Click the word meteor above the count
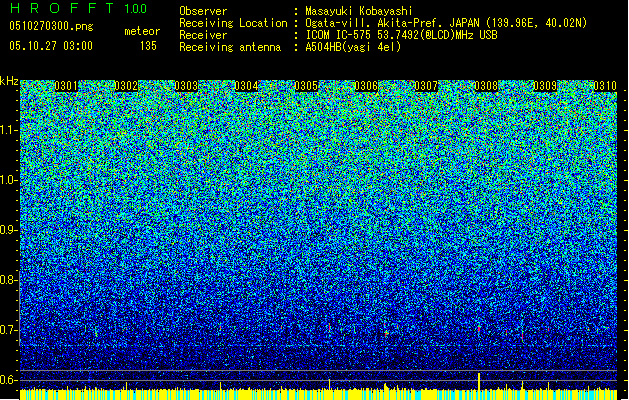Image resolution: width=629 pixels, height=400 pixels. [142, 31]
